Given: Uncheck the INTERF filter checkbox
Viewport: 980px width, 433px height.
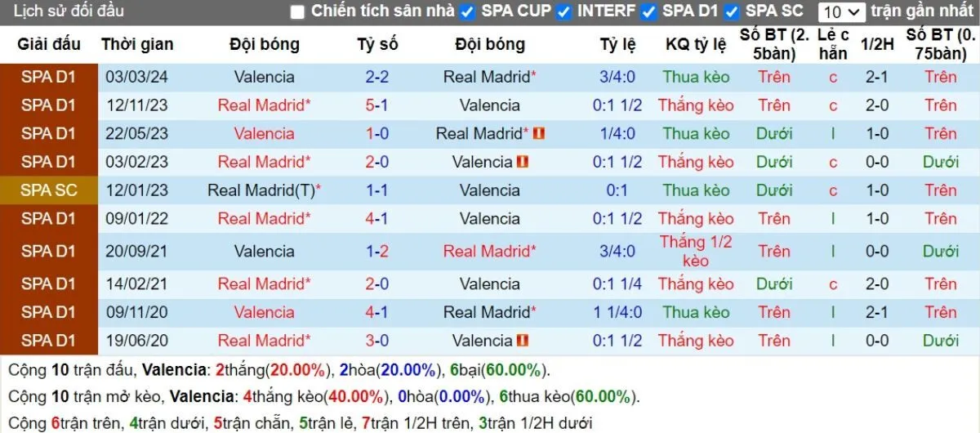Looking at the screenshot, I should click(563, 11).
